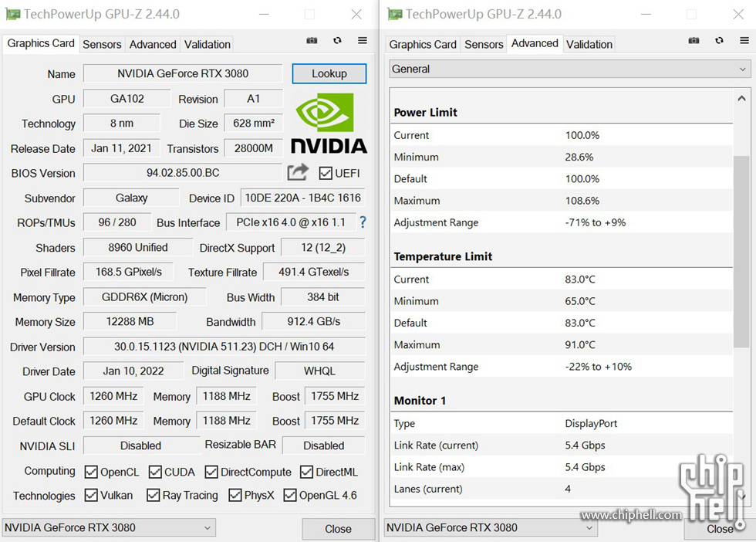Click the Link Rate (max) row
Image resolution: width=756 pixels, height=542 pixels.
(x=562, y=467)
